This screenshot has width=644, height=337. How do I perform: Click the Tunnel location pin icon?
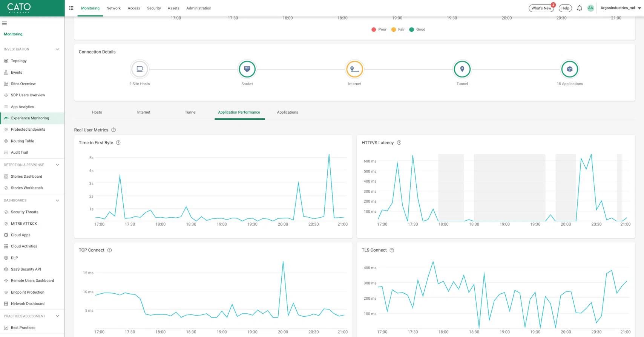click(462, 69)
